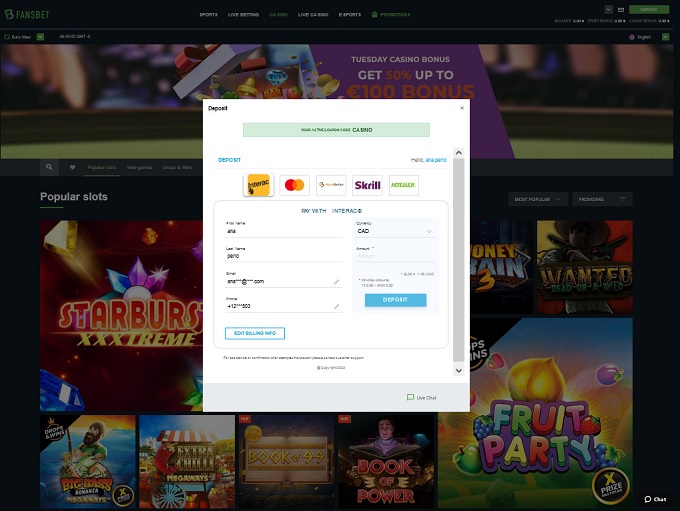Viewport: 680px width, 511px height.
Task: Choose MuchBetter payment option
Action: (x=331, y=185)
